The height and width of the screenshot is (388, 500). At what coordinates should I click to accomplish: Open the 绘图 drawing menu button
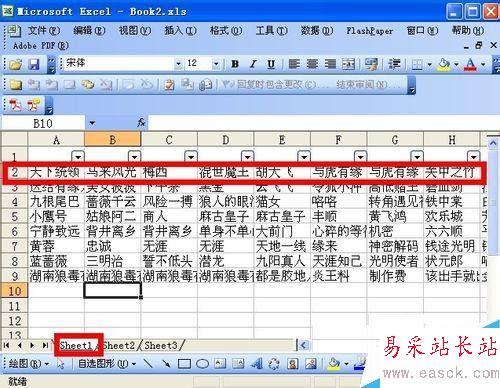pyautogui.click(x=28, y=363)
